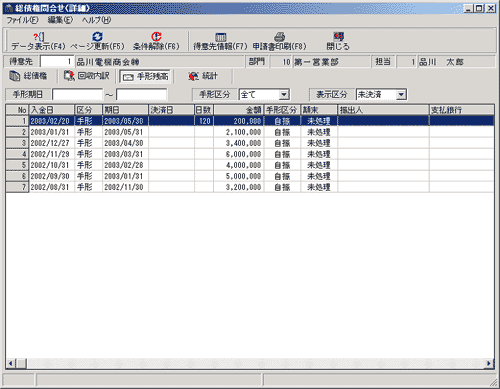Click the 2003/01/31 入金日 cell

click(52, 132)
